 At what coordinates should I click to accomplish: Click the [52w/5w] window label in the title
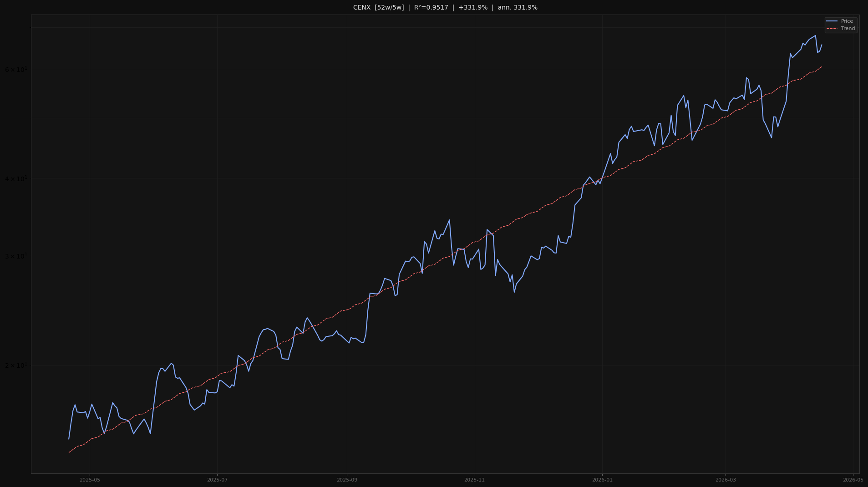[389, 7]
